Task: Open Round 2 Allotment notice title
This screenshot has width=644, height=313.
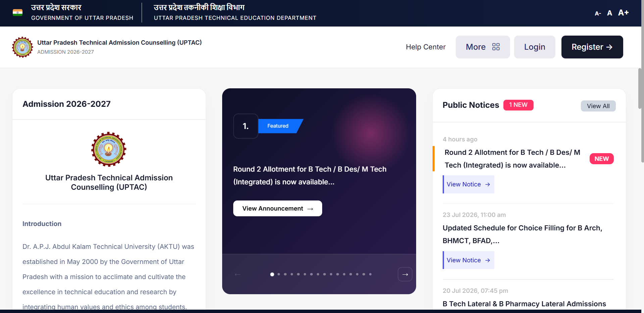Action: pos(512,159)
